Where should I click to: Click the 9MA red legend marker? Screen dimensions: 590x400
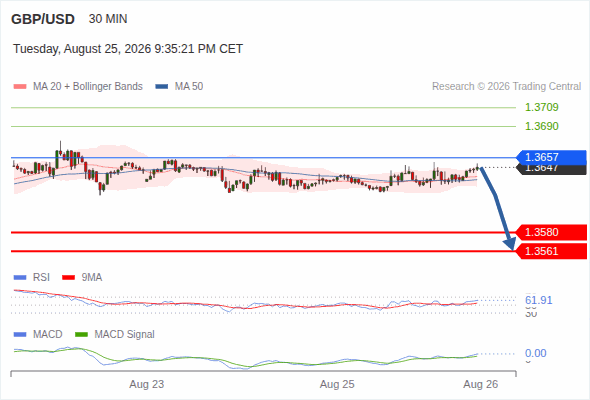click(x=68, y=278)
